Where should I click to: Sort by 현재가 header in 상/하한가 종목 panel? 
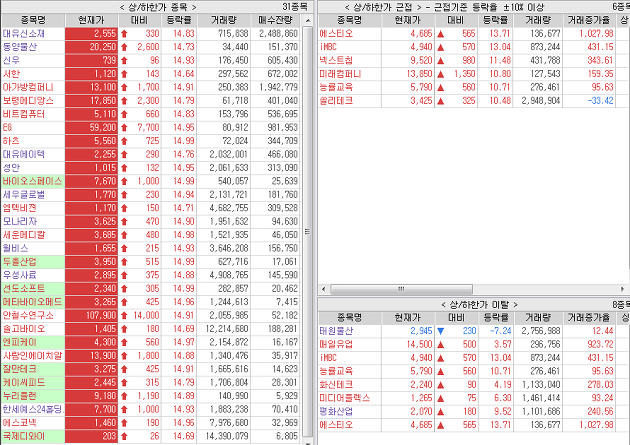91,20
